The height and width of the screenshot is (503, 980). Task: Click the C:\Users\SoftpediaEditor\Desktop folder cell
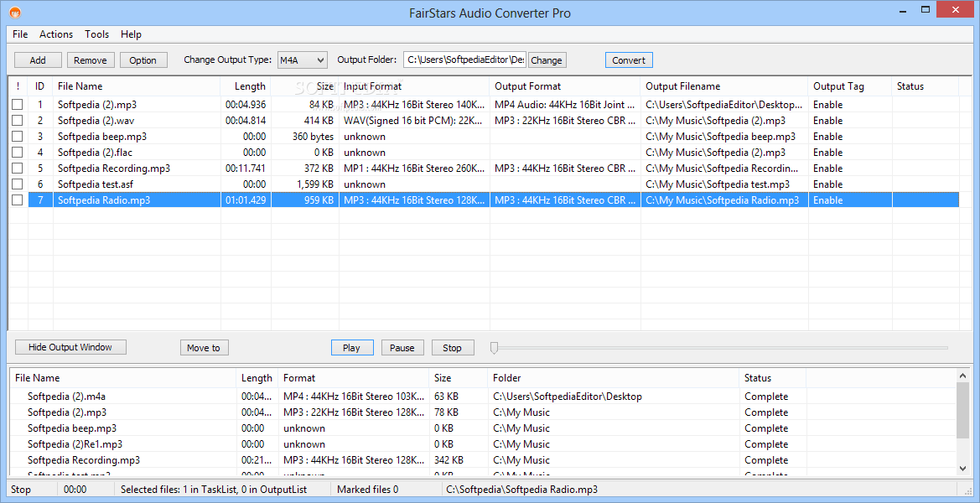tap(567, 397)
